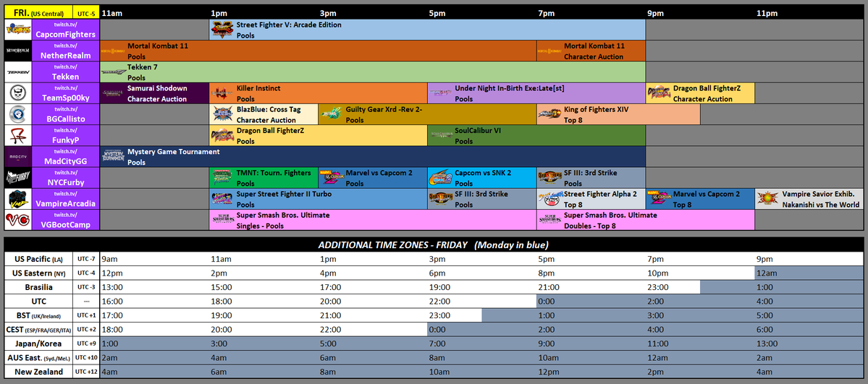Select Additional Time Zones - Friday heading

pos(434,244)
